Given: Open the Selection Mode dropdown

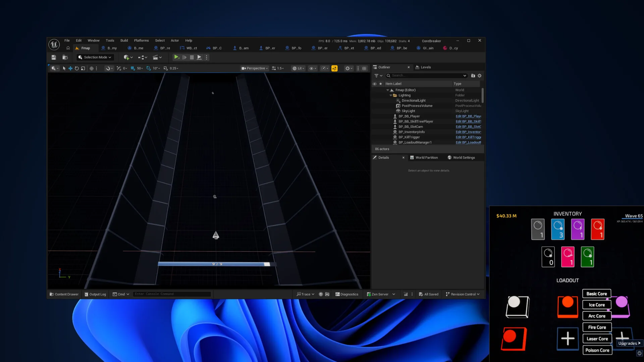Looking at the screenshot, I should pos(95,57).
